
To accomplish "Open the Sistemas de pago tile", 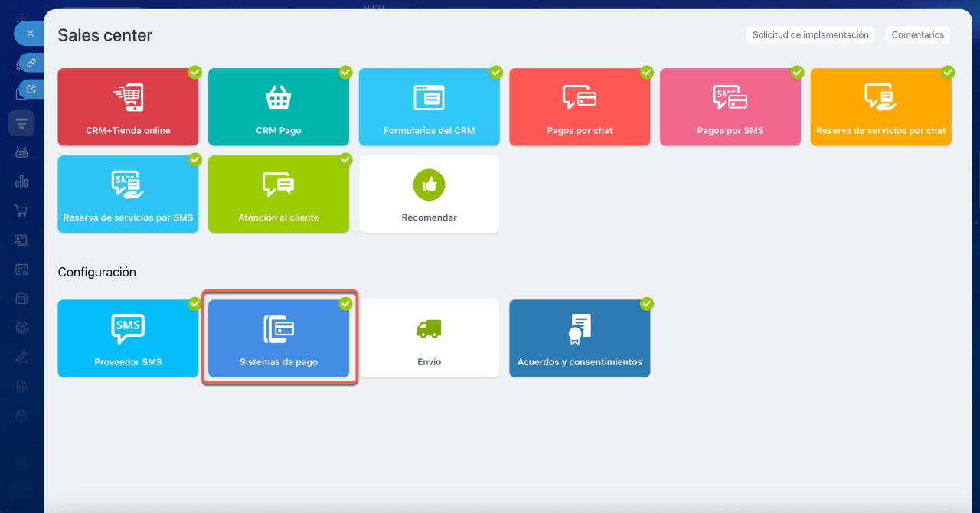I will pos(279,338).
